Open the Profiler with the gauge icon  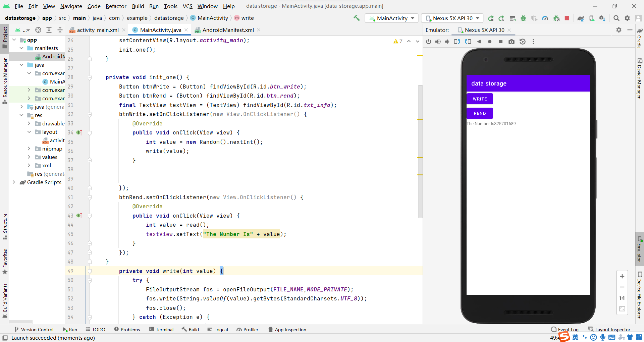[x=545, y=18]
